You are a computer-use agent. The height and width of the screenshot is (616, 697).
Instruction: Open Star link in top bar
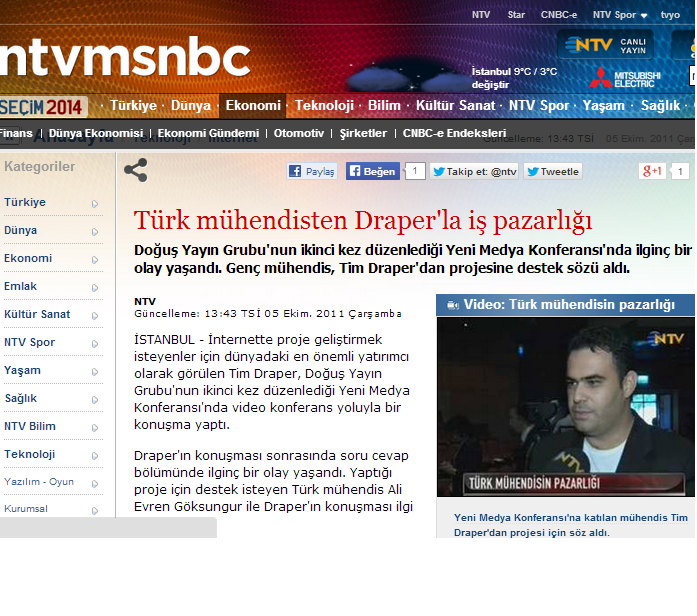tap(516, 15)
